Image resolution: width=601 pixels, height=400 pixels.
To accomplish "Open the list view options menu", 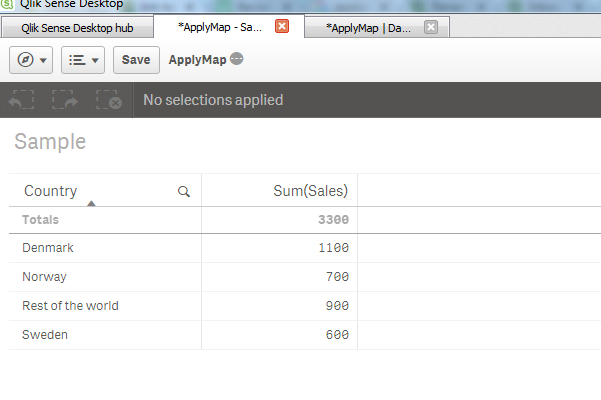I will (x=84, y=60).
